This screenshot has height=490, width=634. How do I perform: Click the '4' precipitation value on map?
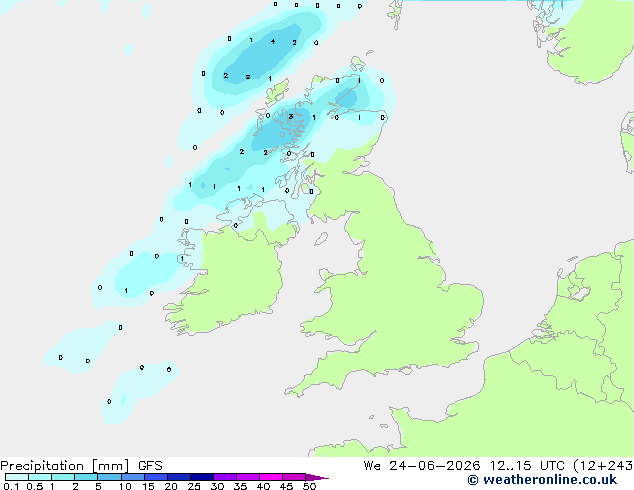[273, 42]
